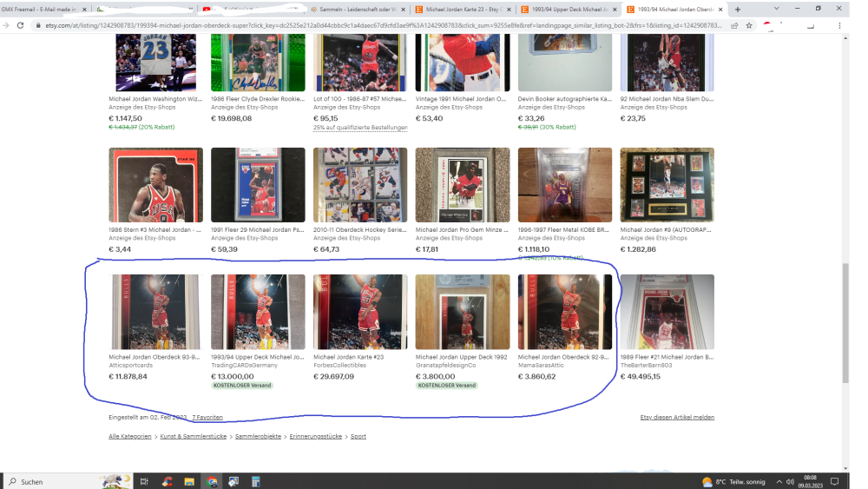Go to the "Sport" breadcrumb category
The image size is (868, 489).
[x=358, y=436]
